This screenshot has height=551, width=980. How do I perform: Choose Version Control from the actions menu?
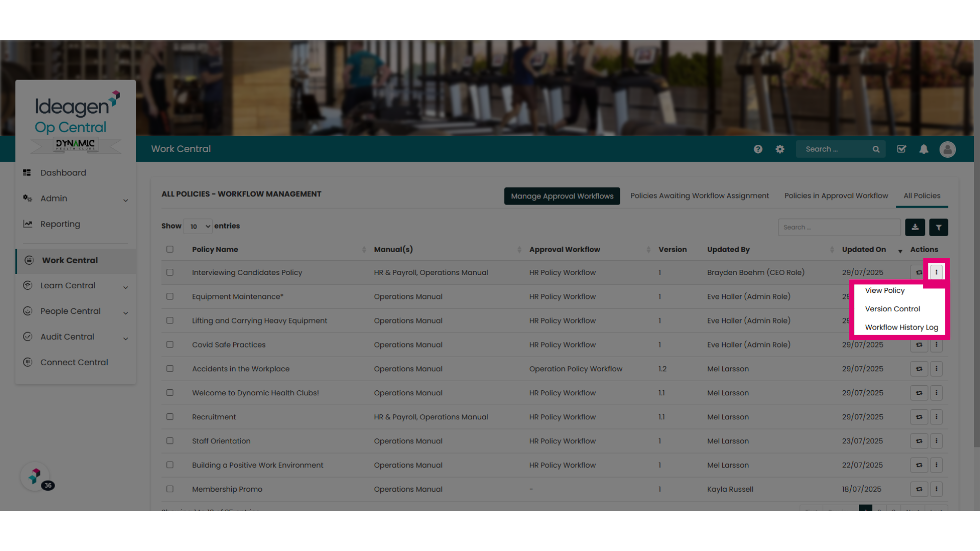893,309
